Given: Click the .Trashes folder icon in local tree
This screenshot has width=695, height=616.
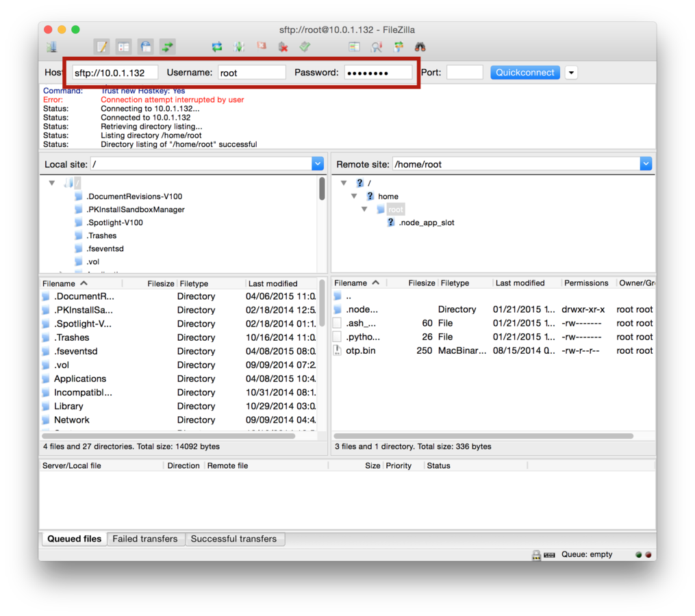Looking at the screenshot, I should click(79, 235).
